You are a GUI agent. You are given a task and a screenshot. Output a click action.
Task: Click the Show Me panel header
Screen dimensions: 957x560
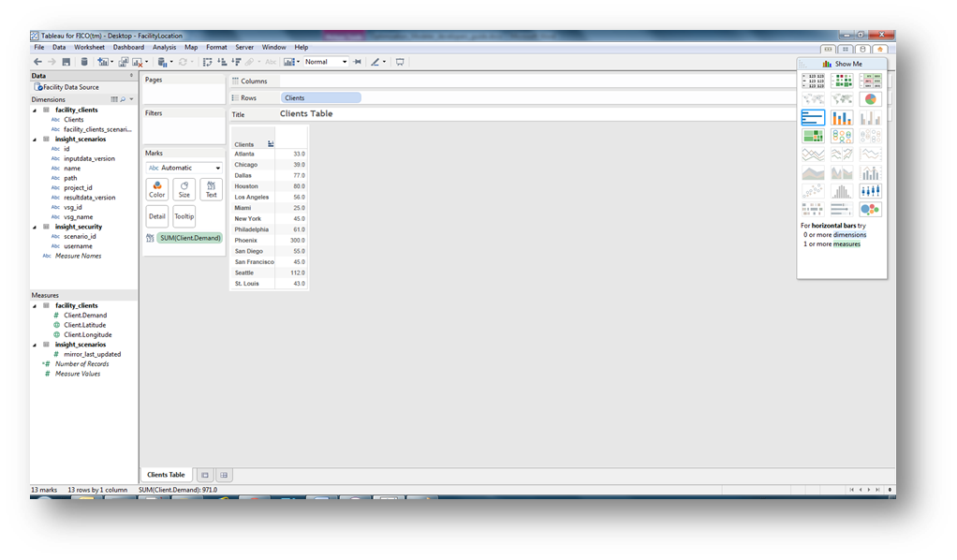[842, 64]
